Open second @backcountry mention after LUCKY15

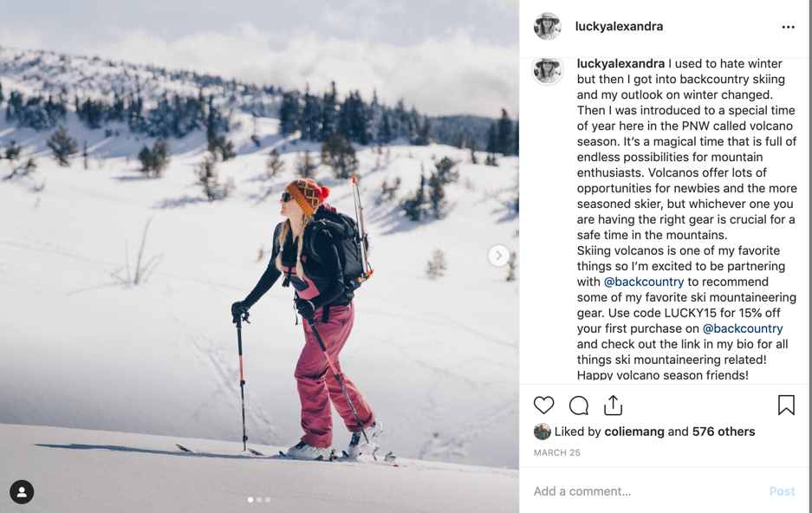point(743,328)
